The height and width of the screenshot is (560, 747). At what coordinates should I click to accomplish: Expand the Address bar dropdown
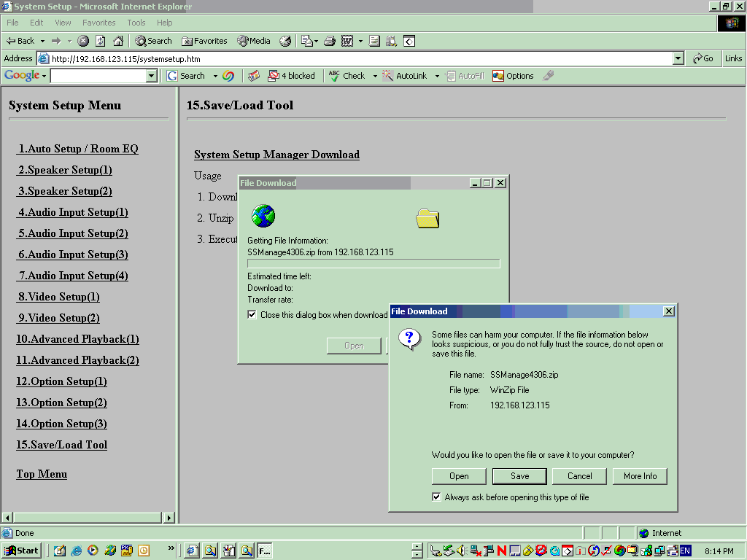(678, 58)
